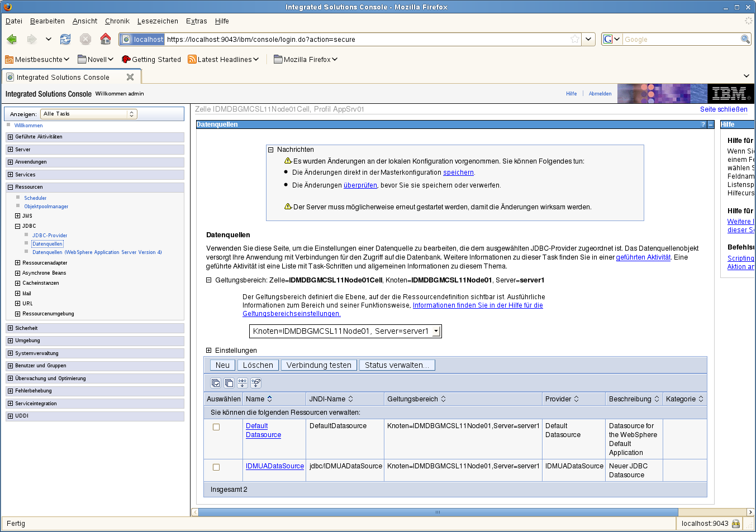
Task: Open the Extras menu
Action: (196, 21)
